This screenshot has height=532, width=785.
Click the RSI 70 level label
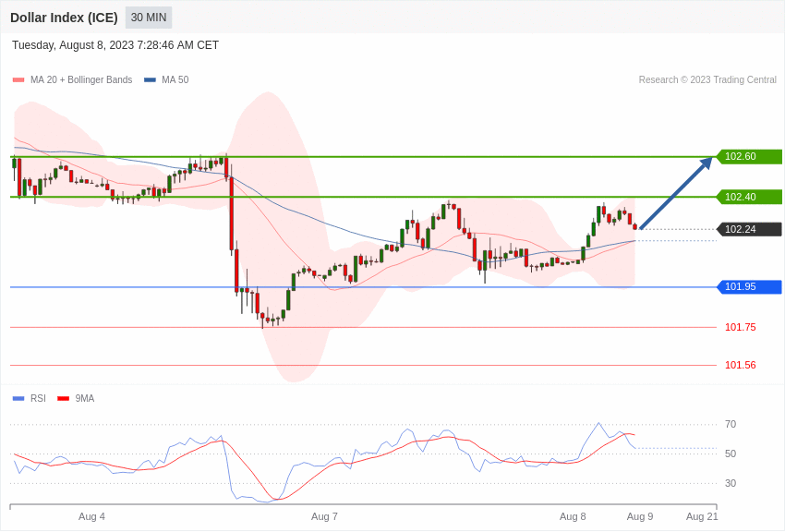pyautogui.click(x=731, y=424)
